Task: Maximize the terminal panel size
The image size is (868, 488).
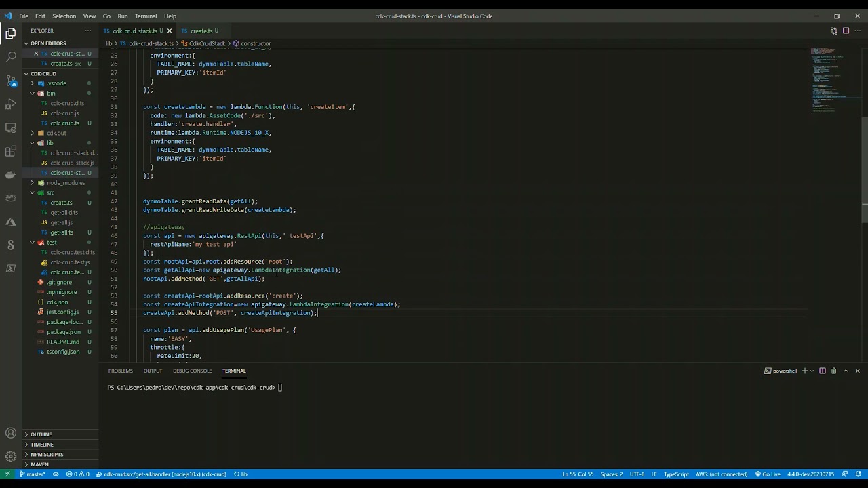Action: [x=846, y=371]
